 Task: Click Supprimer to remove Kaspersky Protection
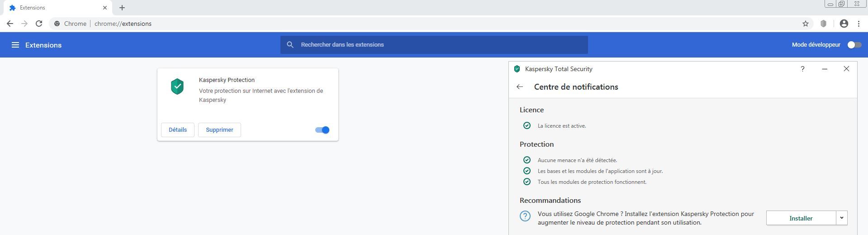coord(219,130)
